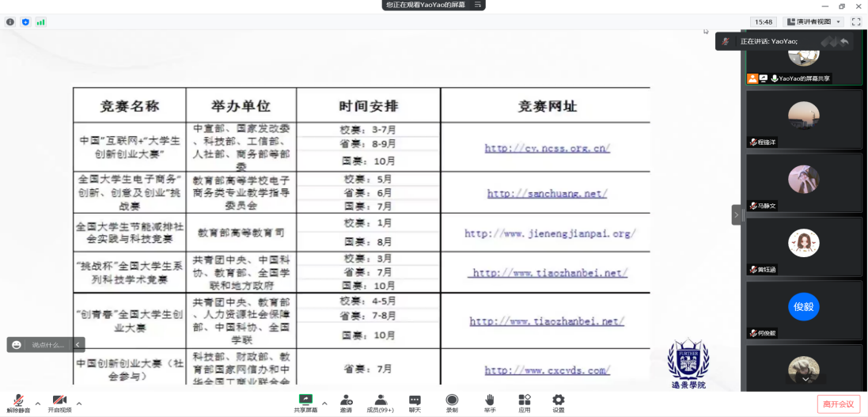
Task: Unmute microphone with 解除静音
Action: click(x=17, y=404)
